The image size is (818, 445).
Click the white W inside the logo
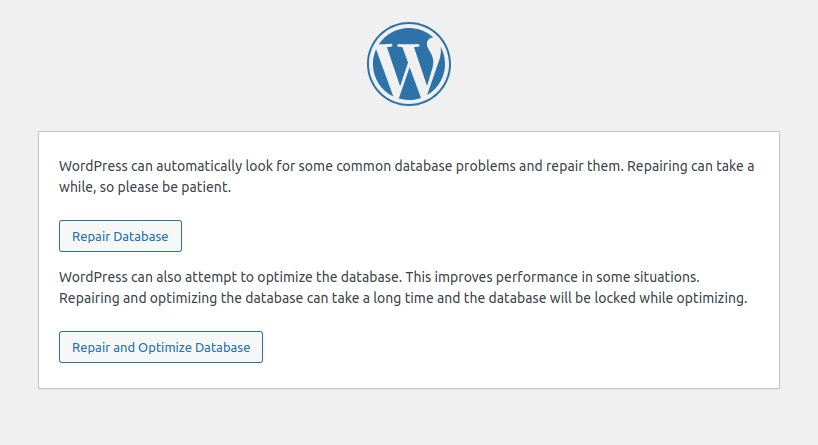click(409, 65)
